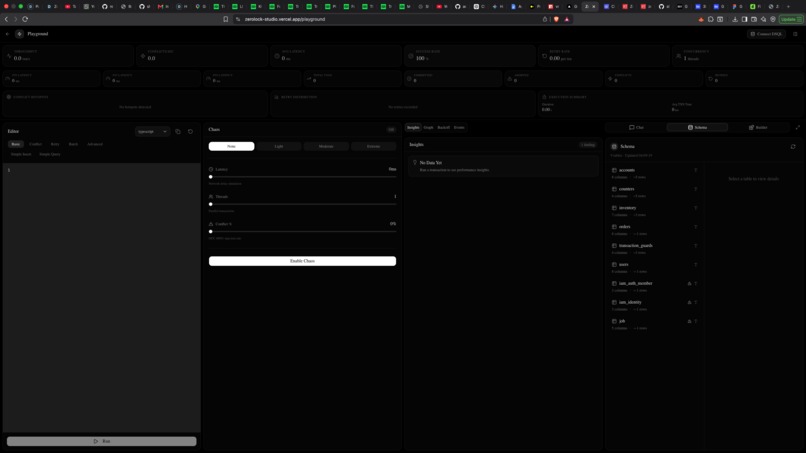This screenshot has width=806, height=453.
Task: Select the Batch editor template tab
Action: 74,144
